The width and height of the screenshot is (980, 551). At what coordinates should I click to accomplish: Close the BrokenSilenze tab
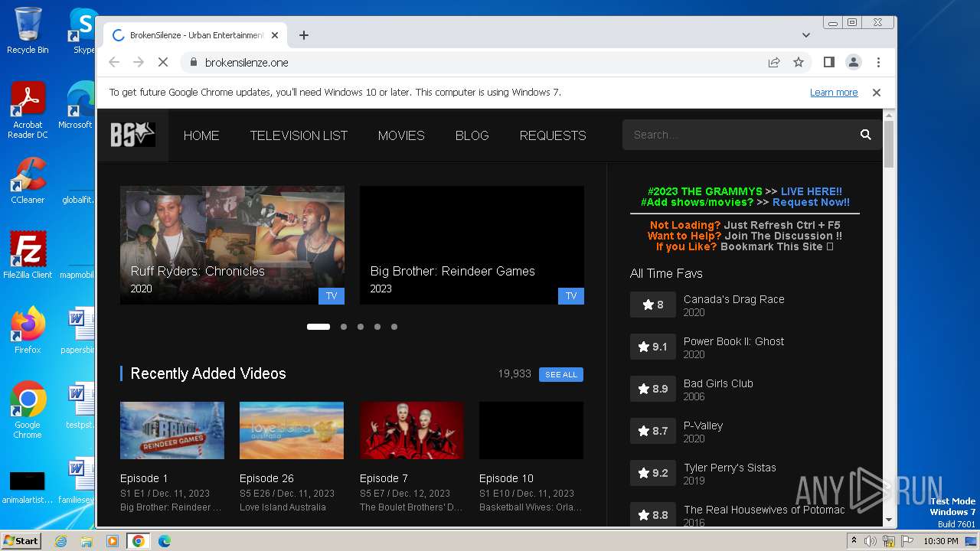tap(275, 35)
